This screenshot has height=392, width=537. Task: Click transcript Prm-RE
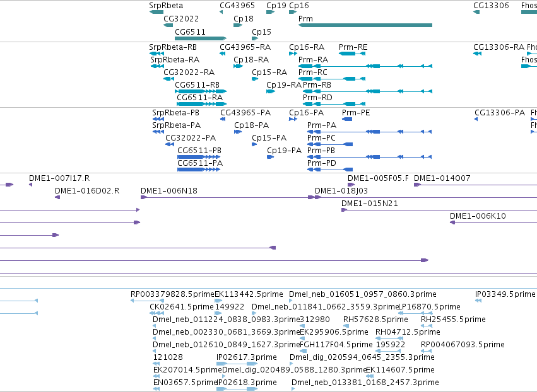[x=353, y=47]
